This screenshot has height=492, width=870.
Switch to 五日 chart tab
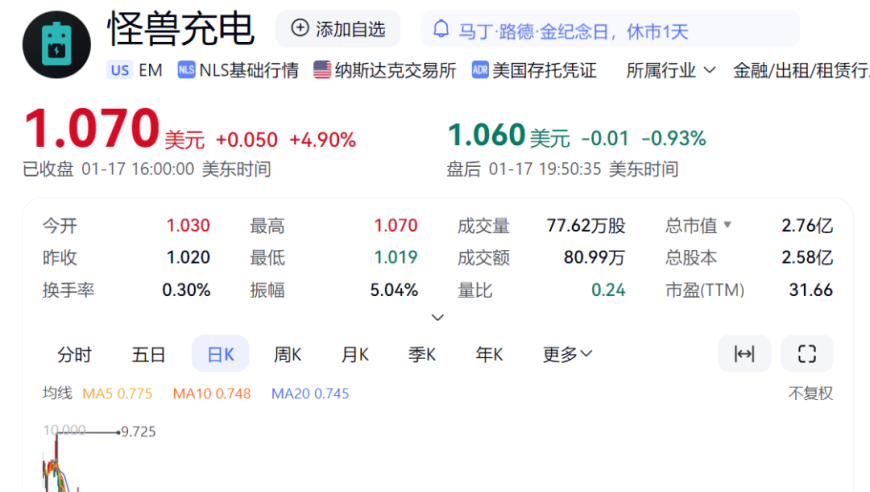pyautogui.click(x=148, y=354)
